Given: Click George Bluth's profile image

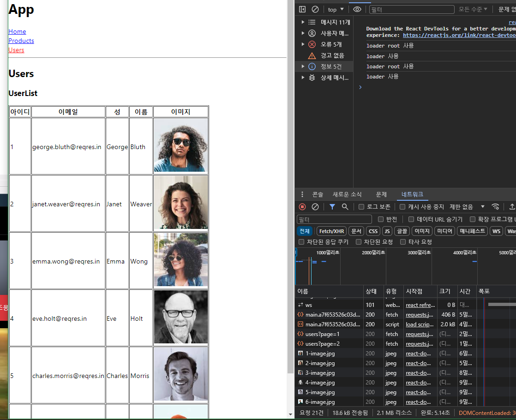Looking at the screenshot, I should pyautogui.click(x=180, y=145).
